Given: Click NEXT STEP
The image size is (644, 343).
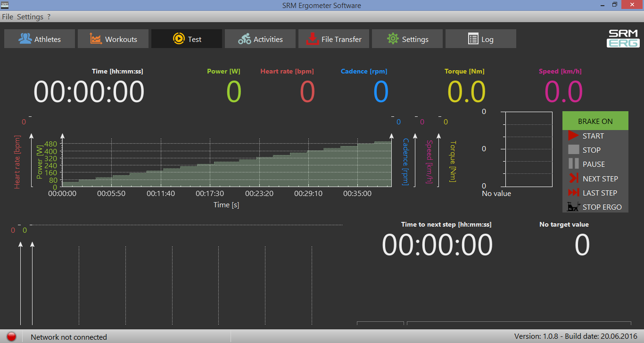Looking at the screenshot, I should (x=595, y=179).
